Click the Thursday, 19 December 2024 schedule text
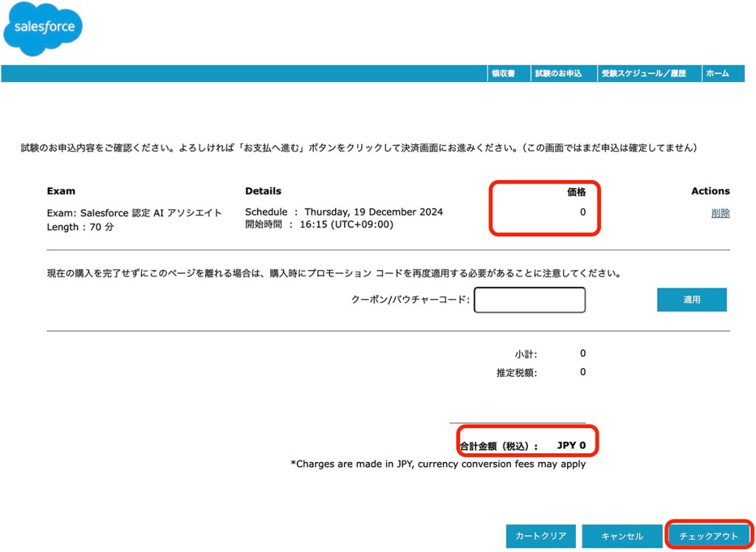Image resolution: width=756 pixels, height=552 pixels. 374,212
